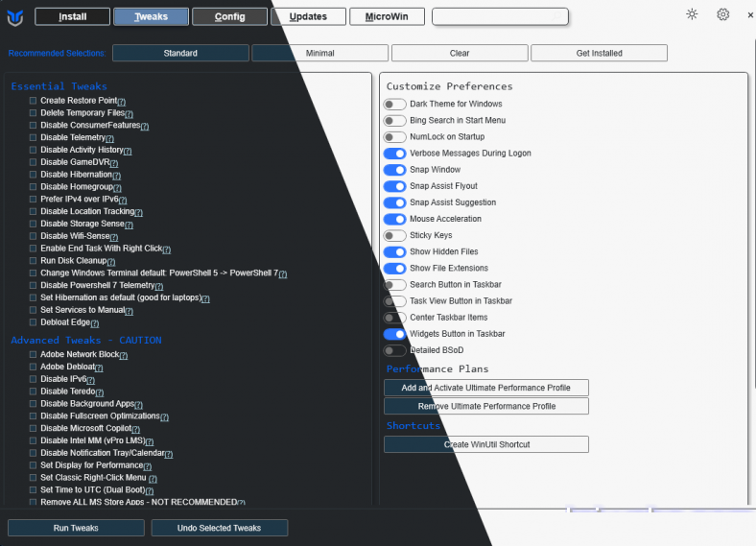Screen dimensions: 756x546
Task: Toggle Widgets Button in Taskbar
Action: tap(394, 334)
